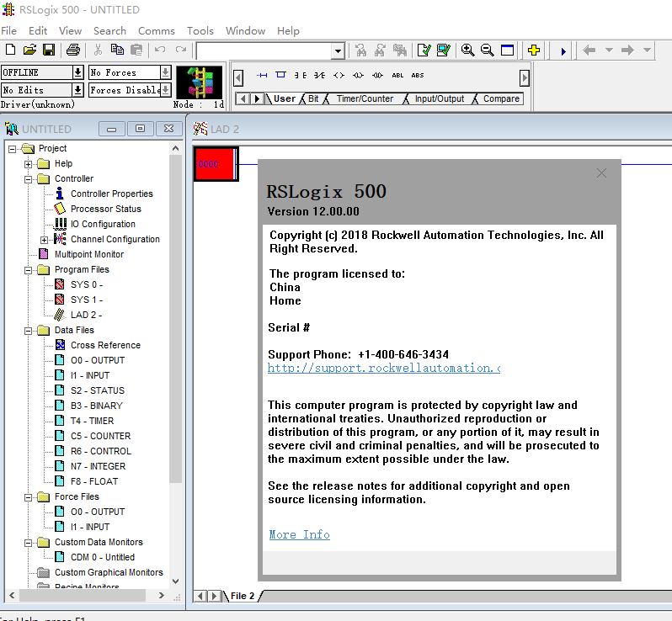Save the project with the floppy icon
Screen dimensions: 672x621
point(48,50)
